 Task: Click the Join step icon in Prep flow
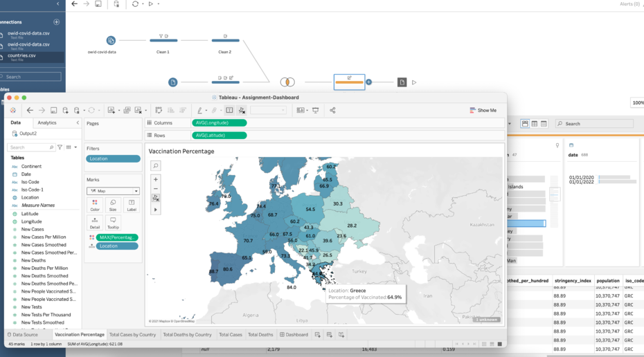pyautogui.click(x=287, y=82)
